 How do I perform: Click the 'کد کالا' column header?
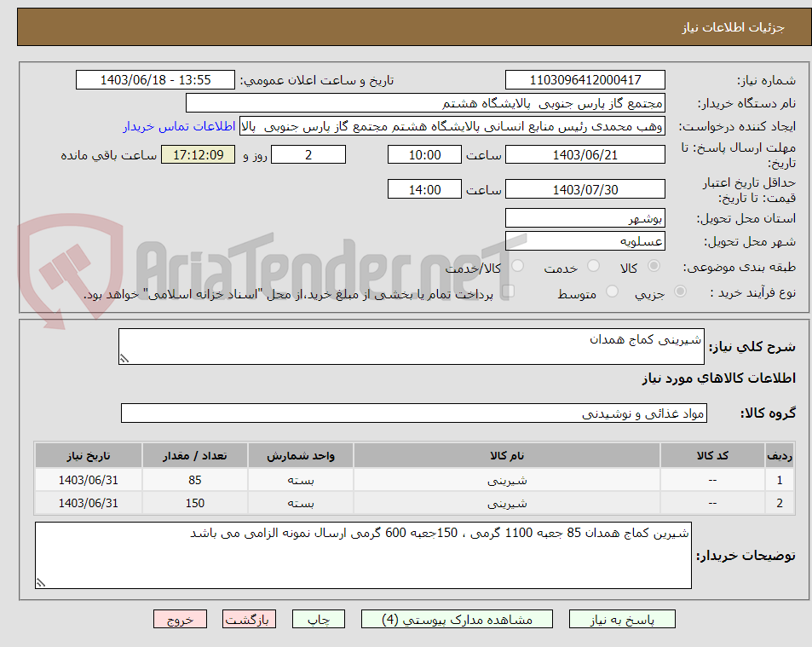click(712, 456)
